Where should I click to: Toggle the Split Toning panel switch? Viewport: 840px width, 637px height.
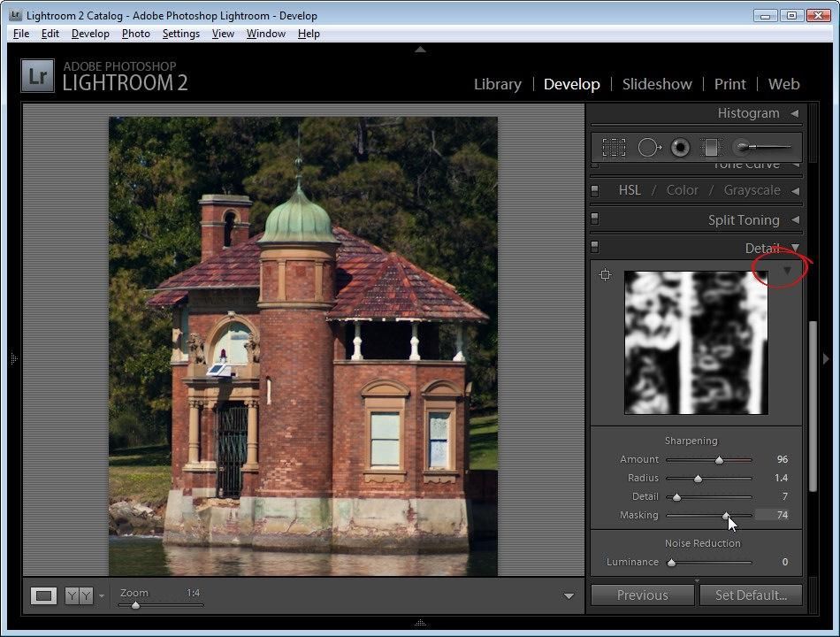tap(595, 219)
